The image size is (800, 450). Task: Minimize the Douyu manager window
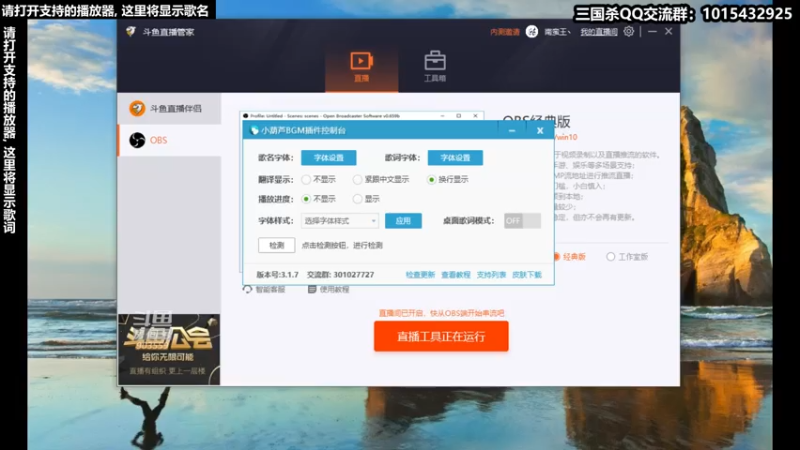click(652, 32)
